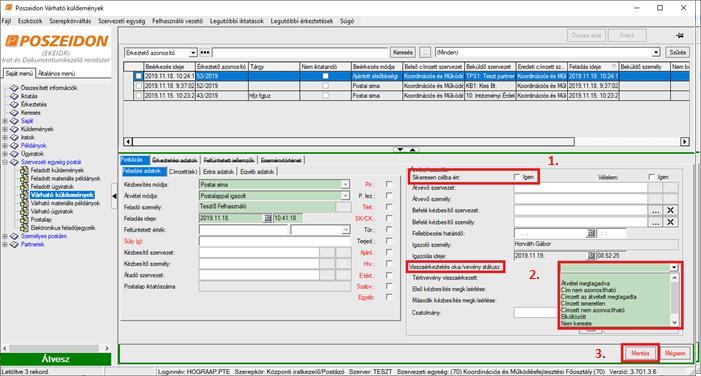Toggle the Egyéb checkbox
701x376 pixels.
click(x=389, y=297)
